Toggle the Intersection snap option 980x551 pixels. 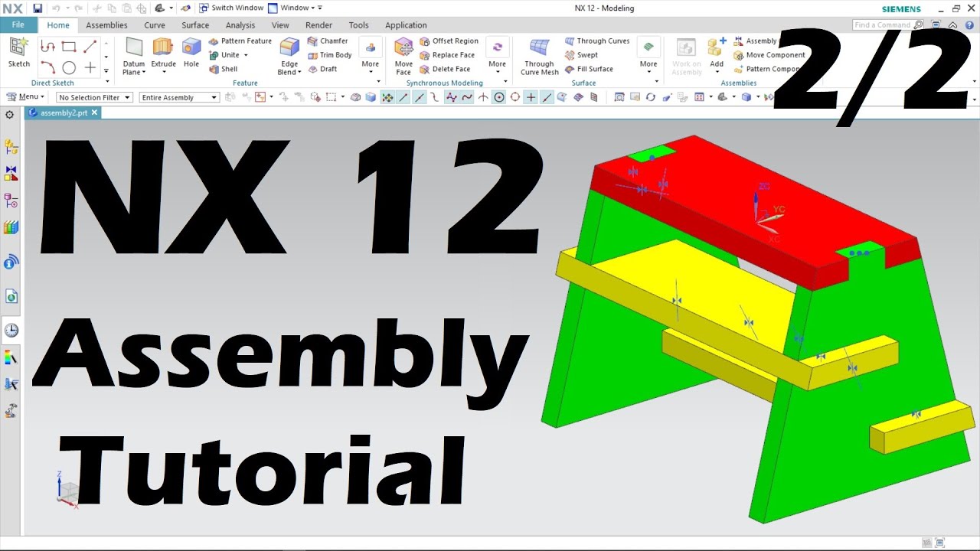coord(483,97)
